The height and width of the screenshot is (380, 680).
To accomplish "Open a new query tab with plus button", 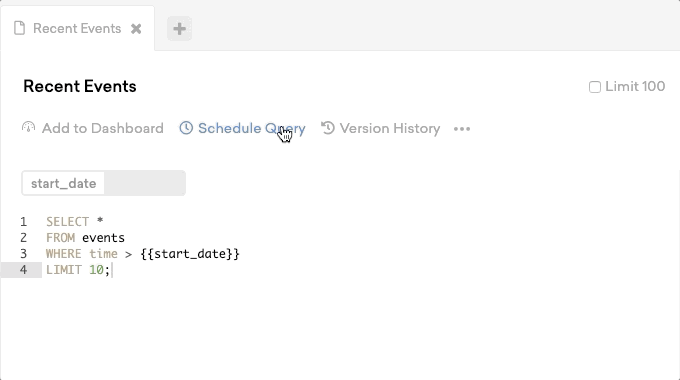I will pyautogui.click(x=180, y=29).
